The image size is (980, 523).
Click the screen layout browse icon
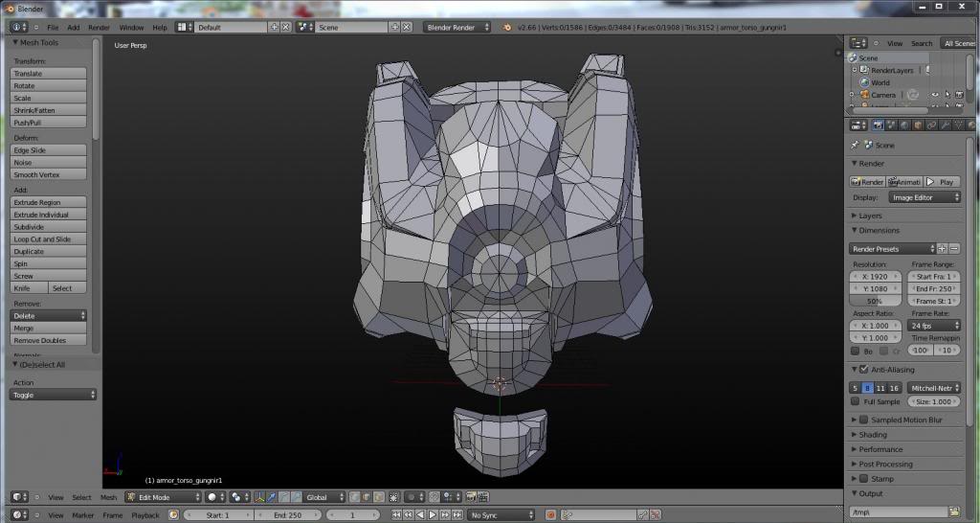[184, 27]
